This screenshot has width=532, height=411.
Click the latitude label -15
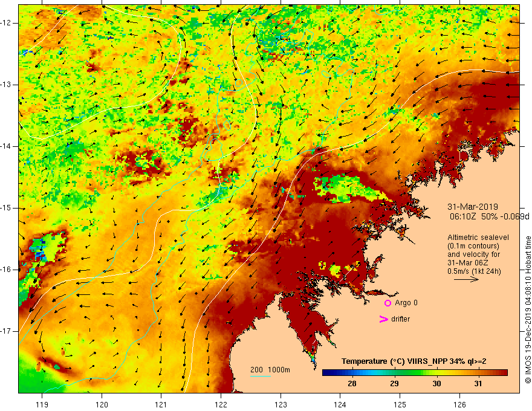coord(6,208)
